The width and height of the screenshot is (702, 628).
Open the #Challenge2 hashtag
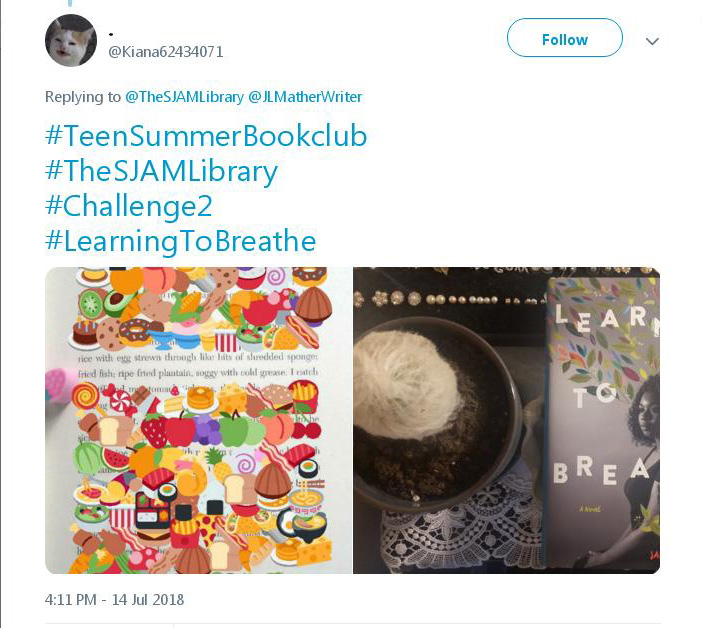(x=128, y=206)
